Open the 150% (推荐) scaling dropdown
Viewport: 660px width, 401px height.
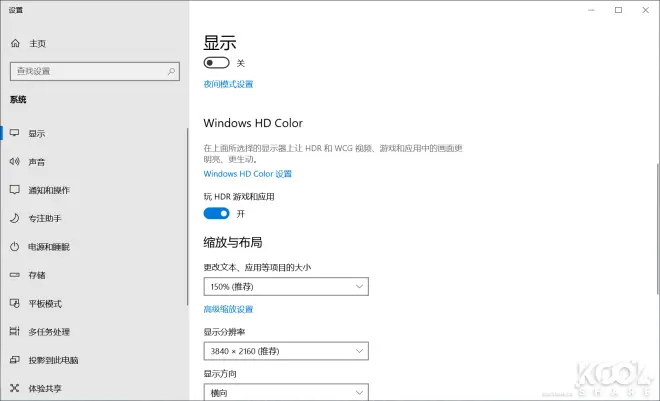tap(286, 287)
